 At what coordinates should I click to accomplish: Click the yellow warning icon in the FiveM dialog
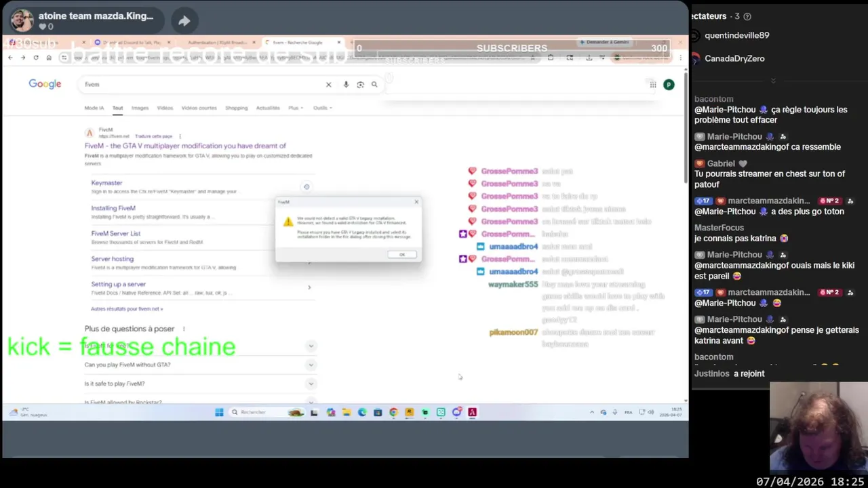(x=288, y=222)
